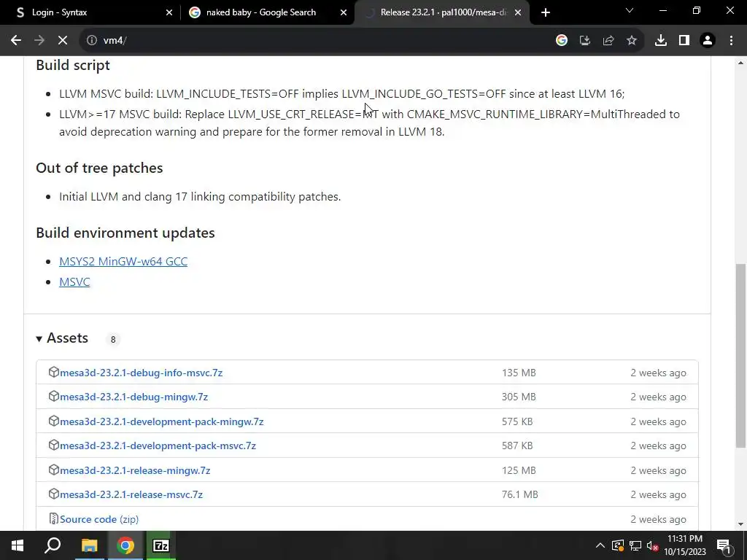The width and height of the screenshot is (747, 560).
Task: Download mesa3d-23.2.1-debug-mingw.7z
Action: [134, 397]
